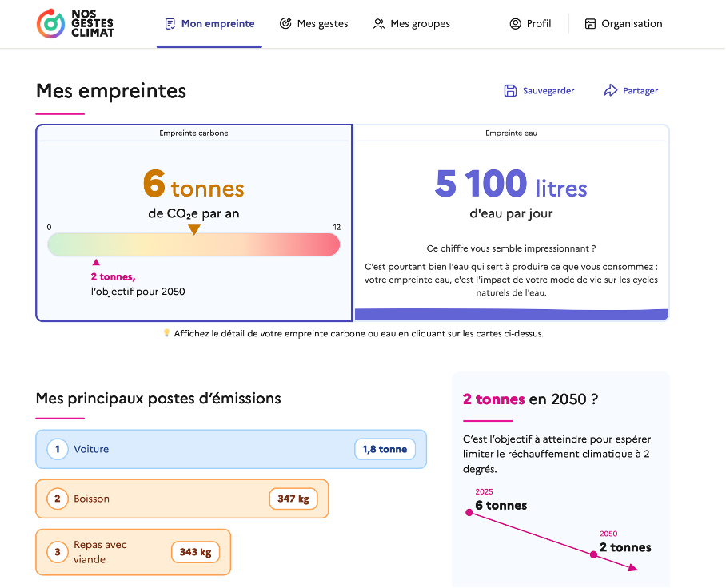This screenshot has height=588, width=726.
Task: Click the 1,8 tonne badge
Action: click(385, 449)
